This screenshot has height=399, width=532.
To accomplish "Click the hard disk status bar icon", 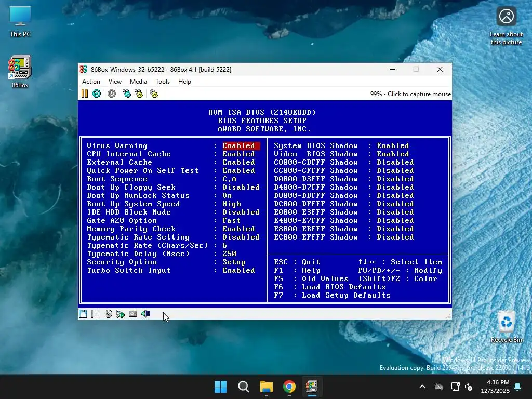I will tap(133, 314).
